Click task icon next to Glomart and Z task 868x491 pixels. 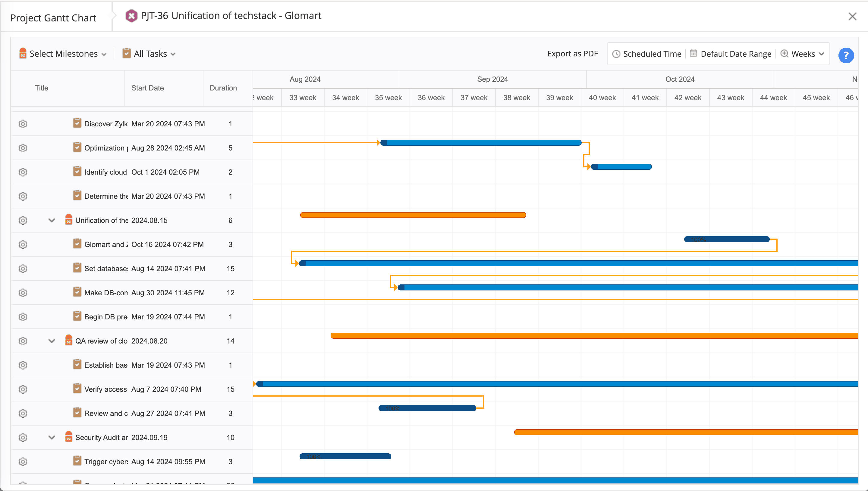[x=77, y=244]
